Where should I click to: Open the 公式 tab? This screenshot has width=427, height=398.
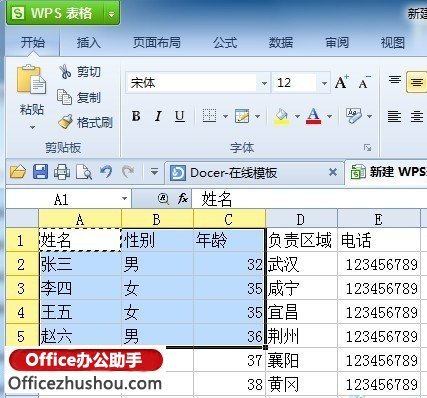pyautogui.click(x=225, y=43)
